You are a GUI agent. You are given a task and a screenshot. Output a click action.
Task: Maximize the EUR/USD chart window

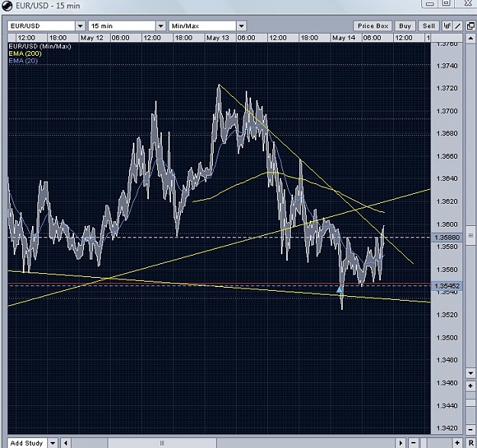[x=446, y=3]
